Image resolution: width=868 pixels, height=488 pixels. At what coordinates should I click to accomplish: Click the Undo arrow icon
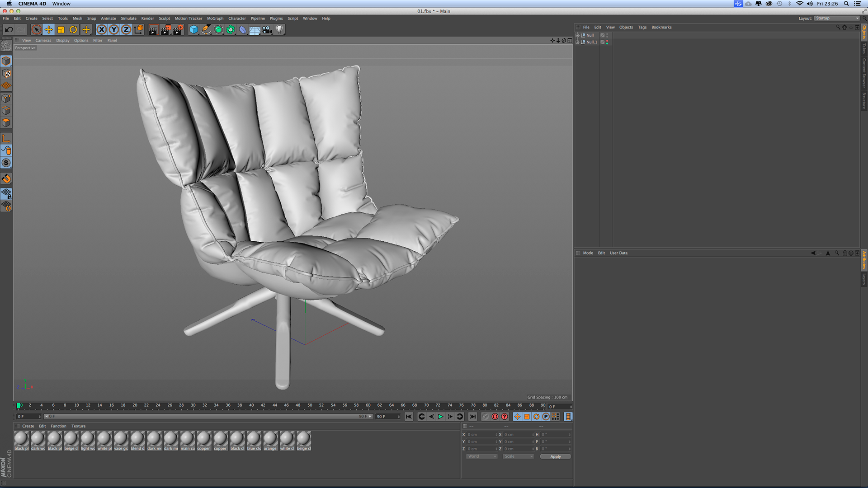9,30
